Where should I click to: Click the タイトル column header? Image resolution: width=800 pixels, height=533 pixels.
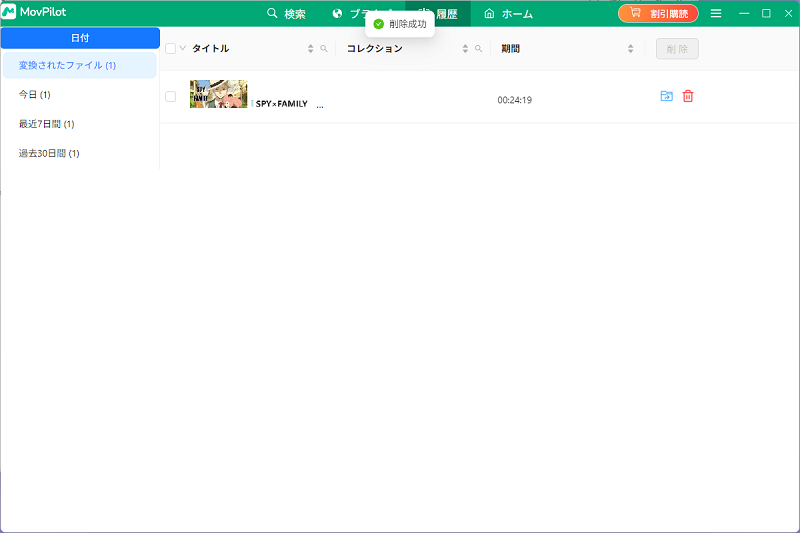[210, 48]
